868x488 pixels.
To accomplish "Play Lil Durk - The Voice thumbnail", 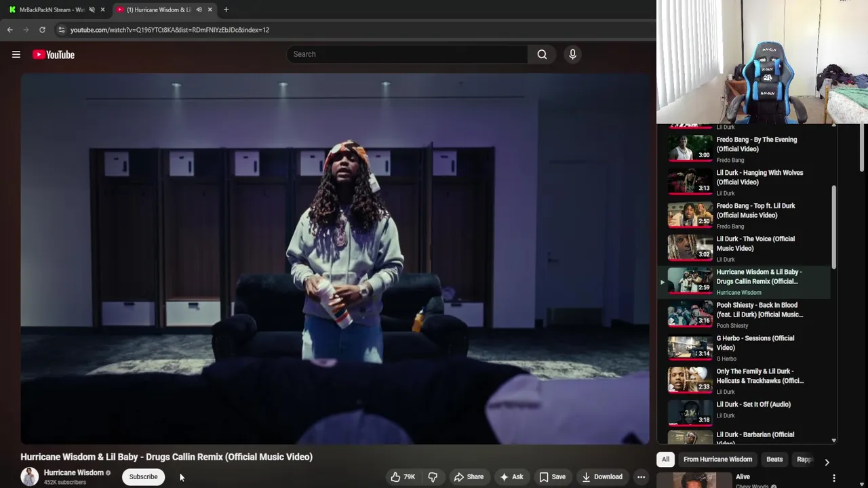I will 690,248.
